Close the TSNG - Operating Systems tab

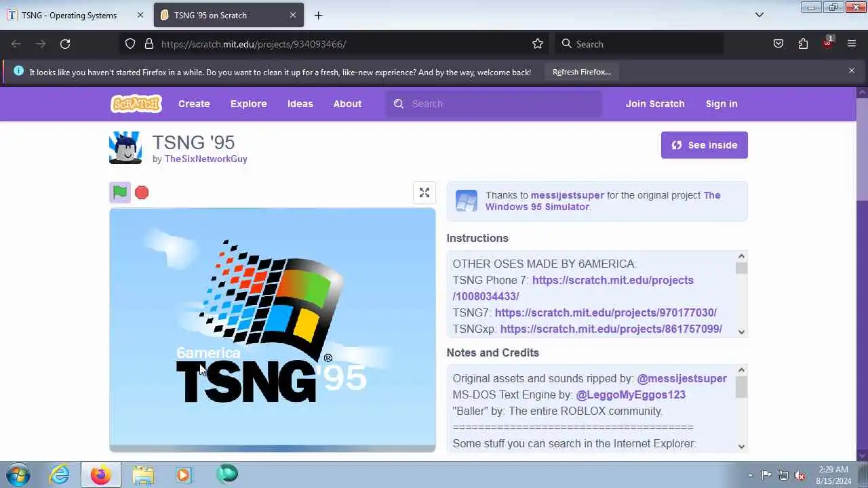pos(140,15)
